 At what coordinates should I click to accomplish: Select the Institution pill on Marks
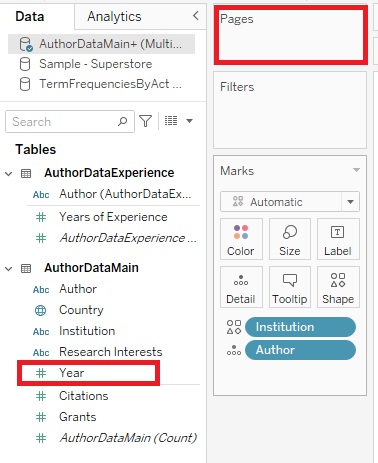tap(300, 327)
